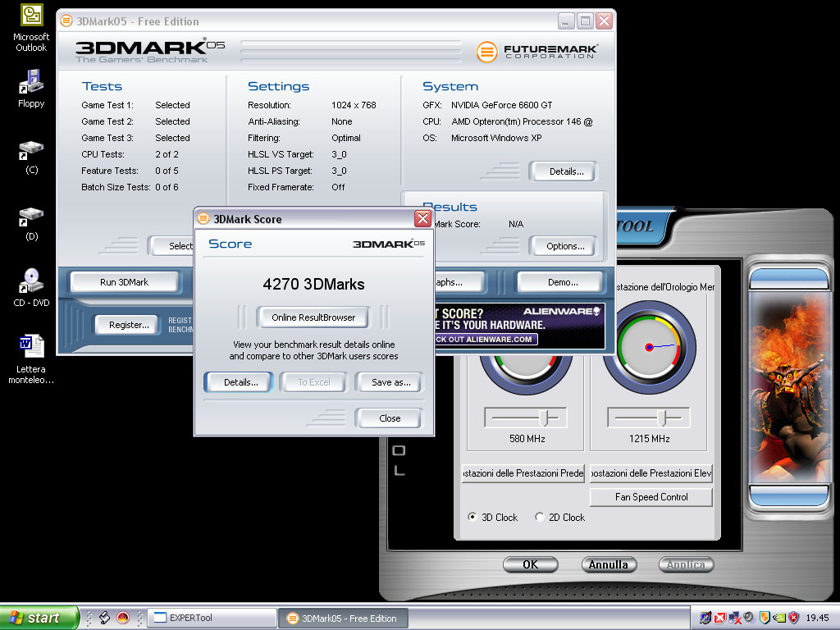Screen dimensions: 840x630
Task: Click the Annulla button in EXPERTool
Action: [608, 564]
